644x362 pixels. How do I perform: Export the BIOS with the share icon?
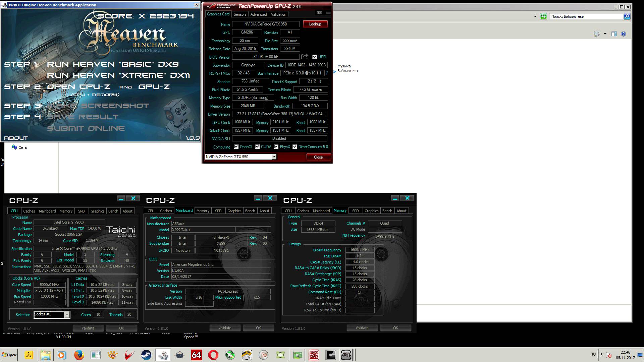(305, 57)
